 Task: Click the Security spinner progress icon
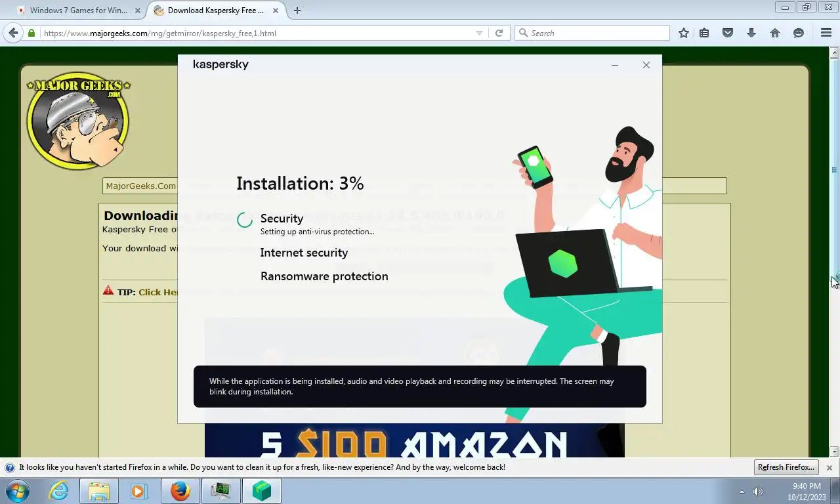point(245,220)
